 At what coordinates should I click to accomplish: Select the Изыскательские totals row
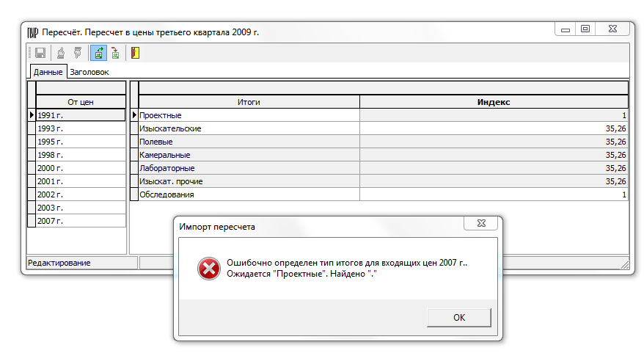click(249, 128)
